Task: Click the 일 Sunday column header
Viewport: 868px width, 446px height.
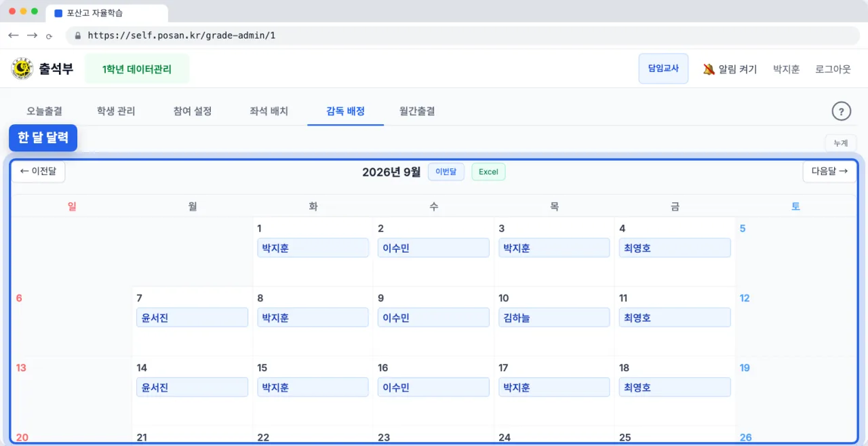Action: (x=72, y=206)
